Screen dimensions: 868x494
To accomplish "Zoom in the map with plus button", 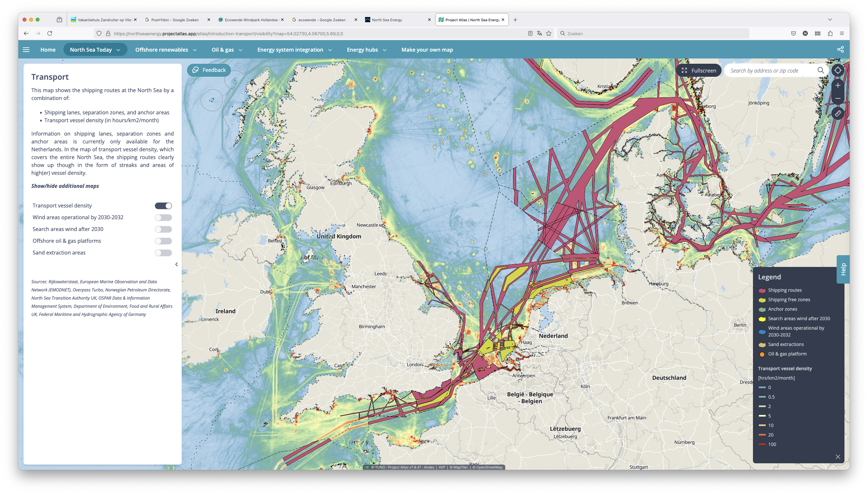I will (838, 86).
